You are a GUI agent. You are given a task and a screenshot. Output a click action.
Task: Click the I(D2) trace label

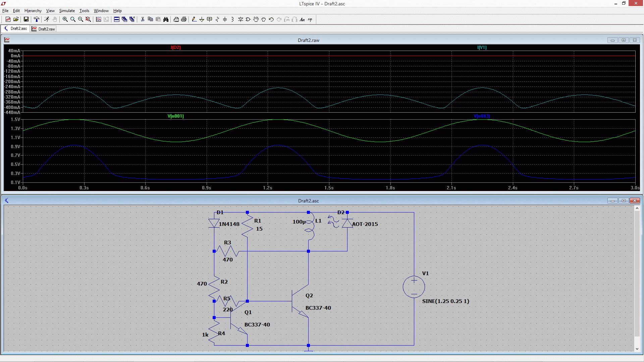[175, 48]
